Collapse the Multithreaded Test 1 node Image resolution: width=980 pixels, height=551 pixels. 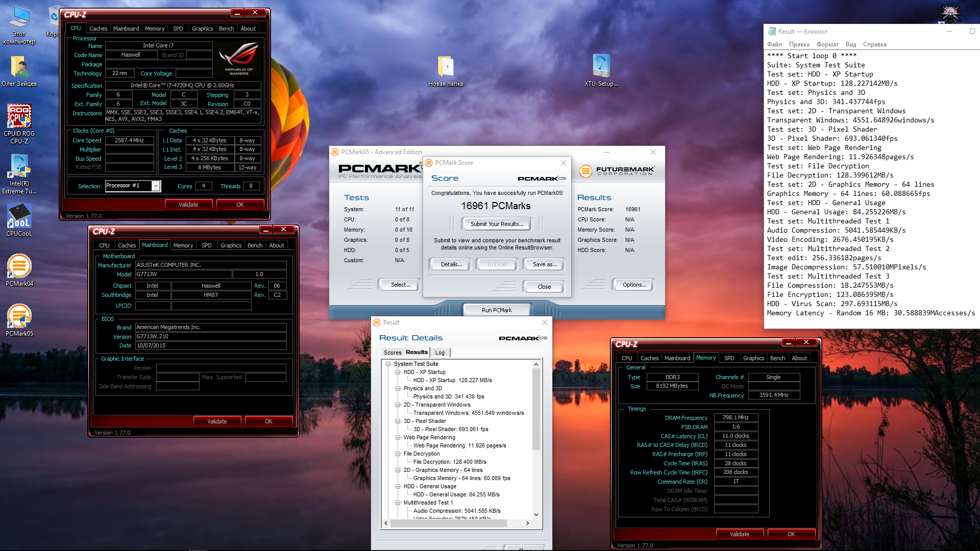[398, 503]
